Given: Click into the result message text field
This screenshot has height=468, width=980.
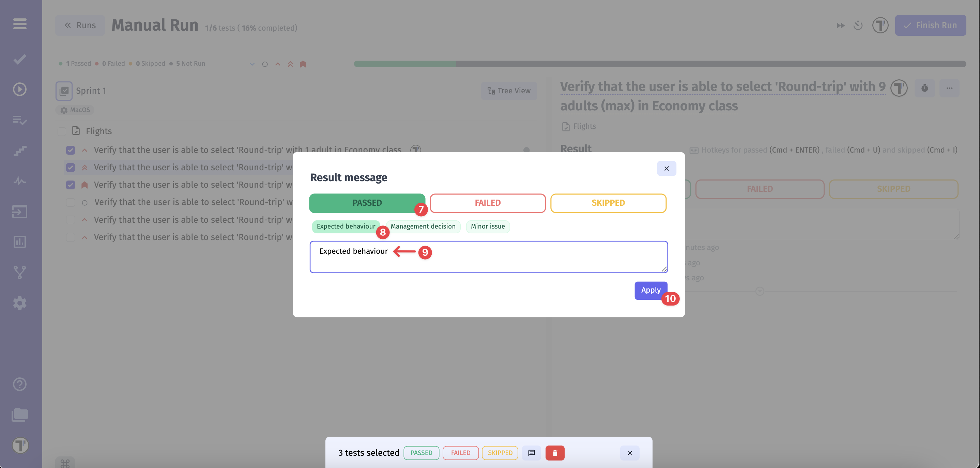Looking at the screenshot, I should coord(514,261).
